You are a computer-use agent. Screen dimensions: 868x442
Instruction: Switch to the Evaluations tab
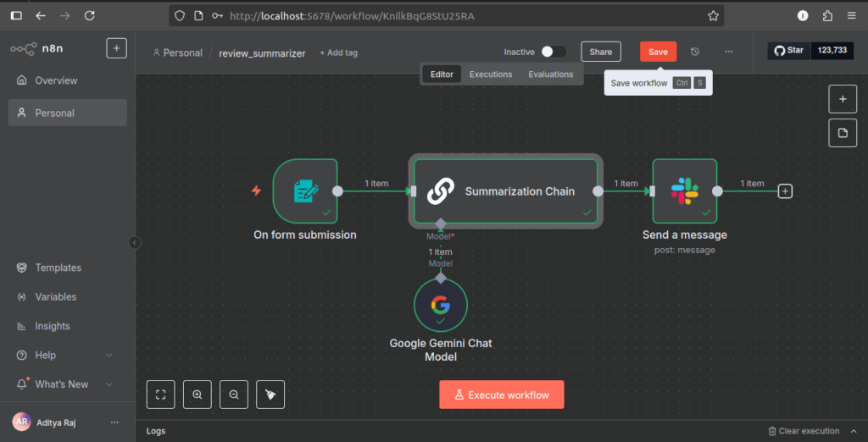[551, 75]
